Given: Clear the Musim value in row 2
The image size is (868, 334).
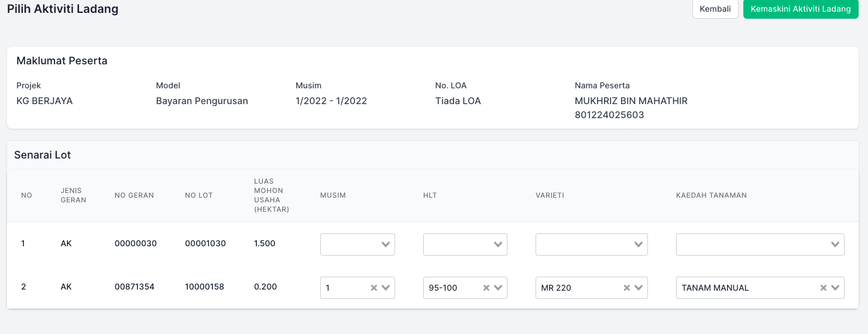Looking at the screenshot, I should [x=373, y=288].
